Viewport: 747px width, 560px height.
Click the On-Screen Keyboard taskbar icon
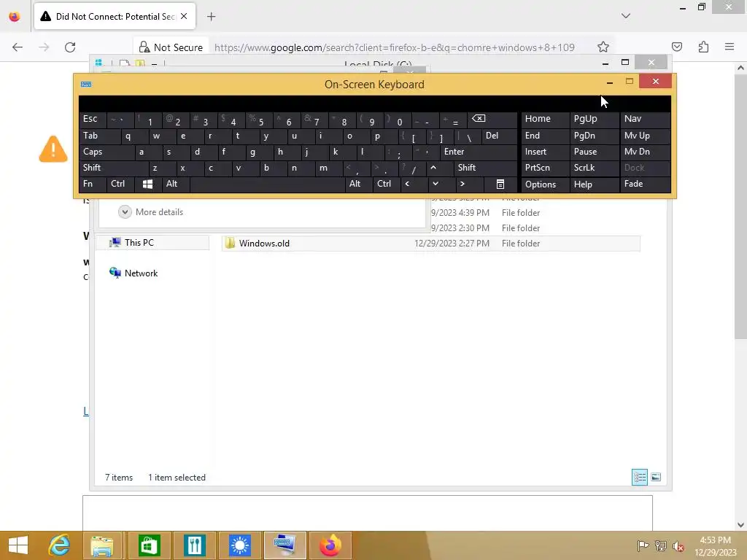pyautogui.click(x=285, y=545)
